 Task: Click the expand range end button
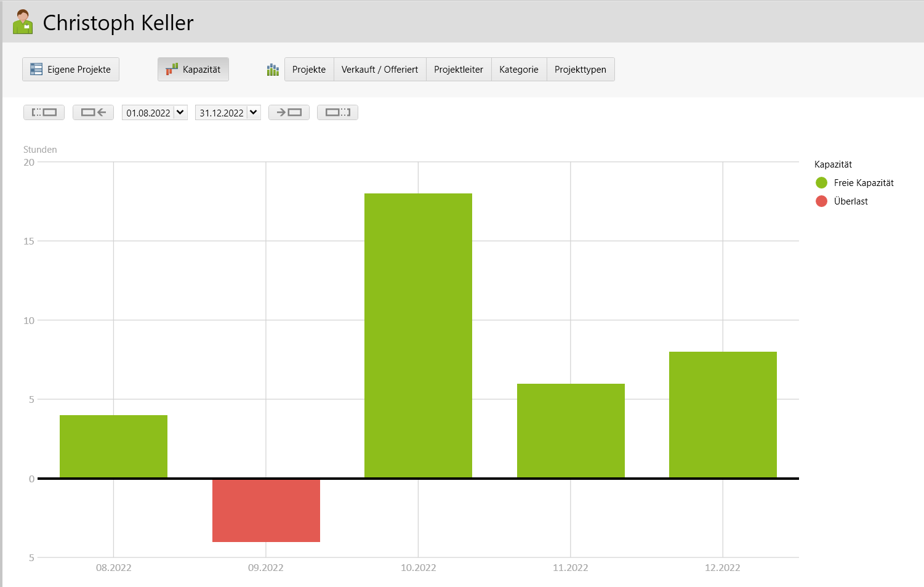[x=337, y=113]
